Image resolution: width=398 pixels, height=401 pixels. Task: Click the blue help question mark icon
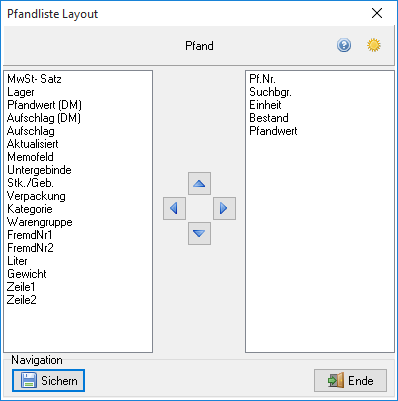344,45
